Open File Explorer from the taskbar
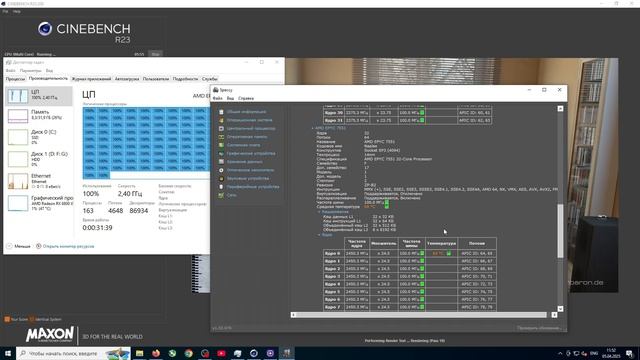 coord(140,353)
